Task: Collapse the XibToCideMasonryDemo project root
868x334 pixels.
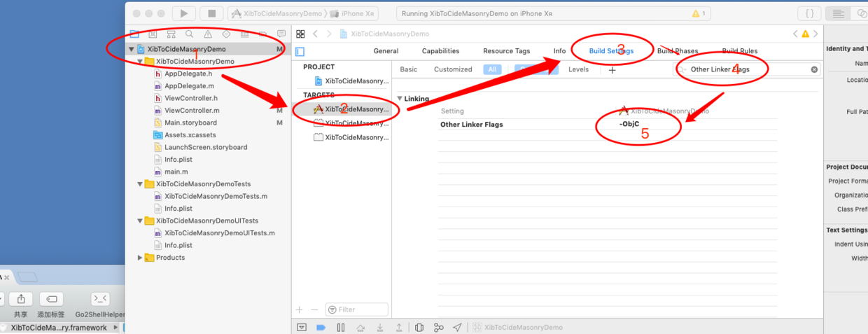Action: click(x=131, y=49)
